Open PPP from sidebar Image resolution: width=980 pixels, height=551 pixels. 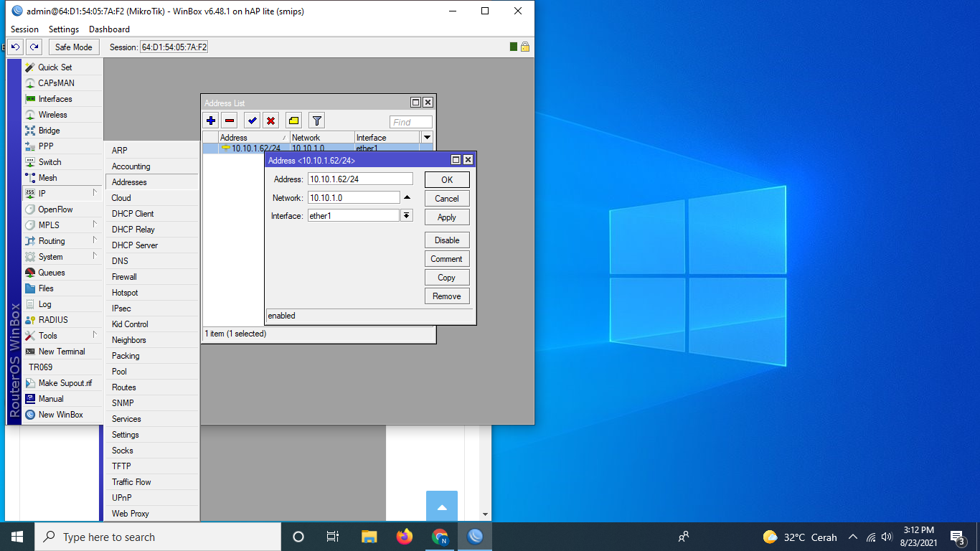click(x=62, y=146)
